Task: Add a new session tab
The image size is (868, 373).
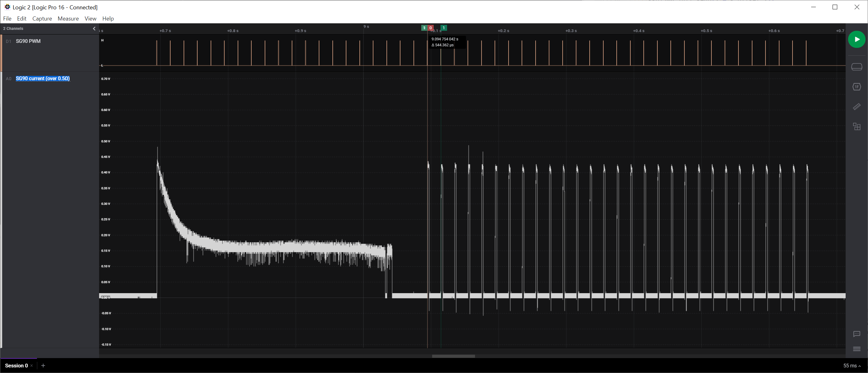Action: 43,366
